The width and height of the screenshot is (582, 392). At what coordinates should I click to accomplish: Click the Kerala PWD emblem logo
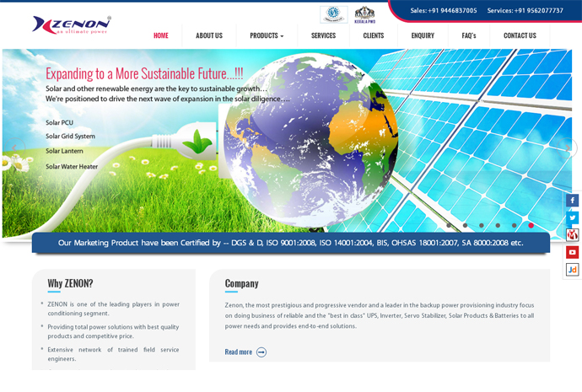(x=365, y=15)
